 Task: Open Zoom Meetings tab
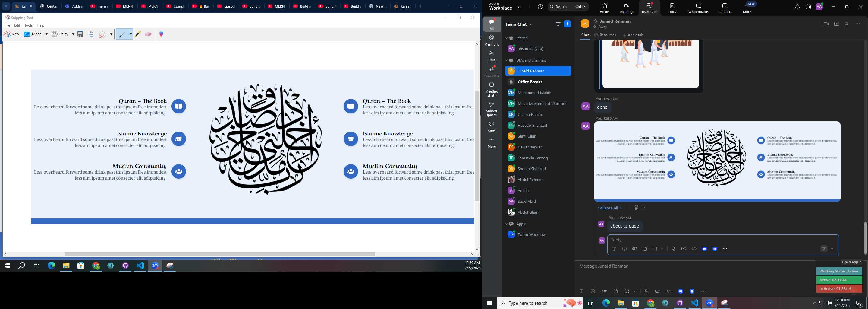[627, 8]
